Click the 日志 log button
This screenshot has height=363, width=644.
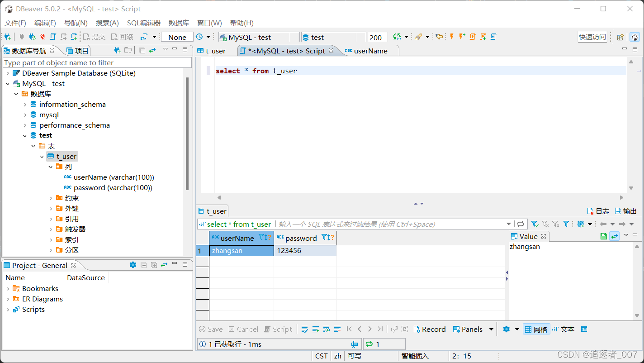click(597, 211)
